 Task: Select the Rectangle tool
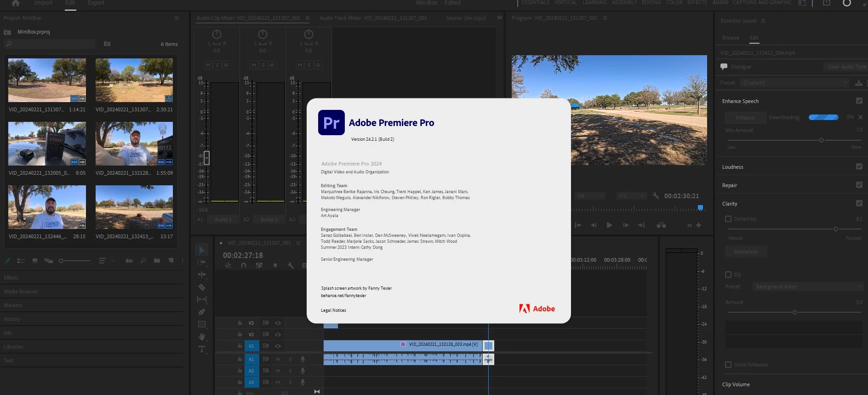[201, 324]
